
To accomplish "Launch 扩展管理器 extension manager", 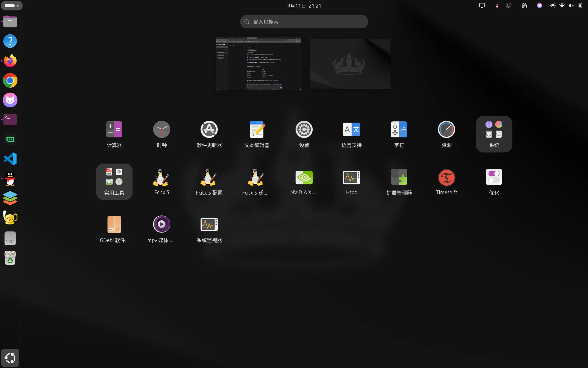I will click(399, 181).
